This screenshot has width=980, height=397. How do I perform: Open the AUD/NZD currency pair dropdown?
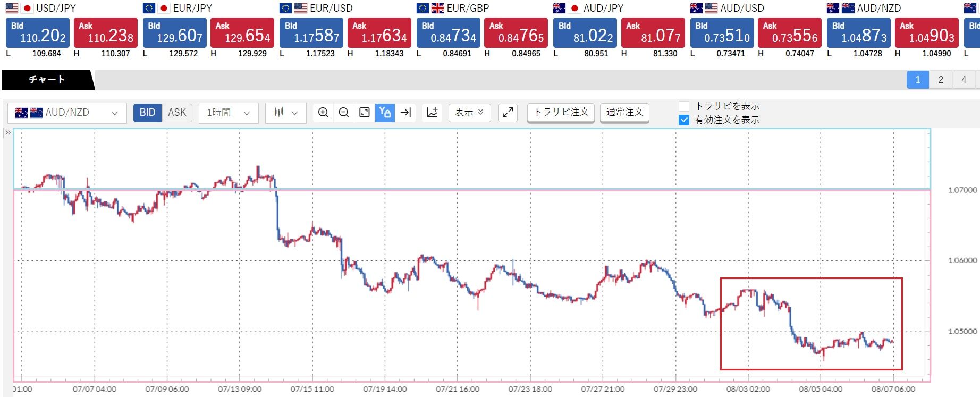point(67,113)
